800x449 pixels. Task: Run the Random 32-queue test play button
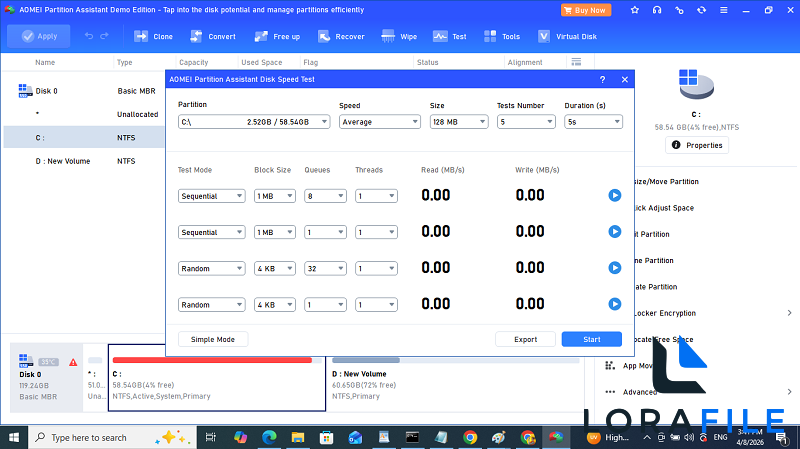[615, 268]
